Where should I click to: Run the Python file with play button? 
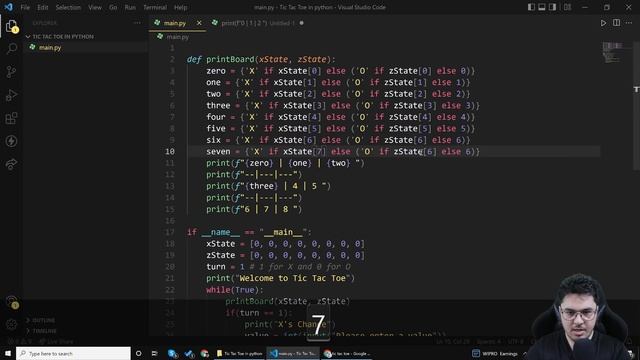pyautogui.click(x=603, y=23)
